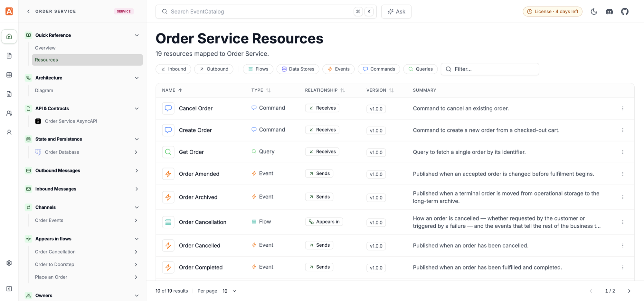The image size is (644, 301).
Task: Go to next results page arrow
Action: (x=629, y=291)
